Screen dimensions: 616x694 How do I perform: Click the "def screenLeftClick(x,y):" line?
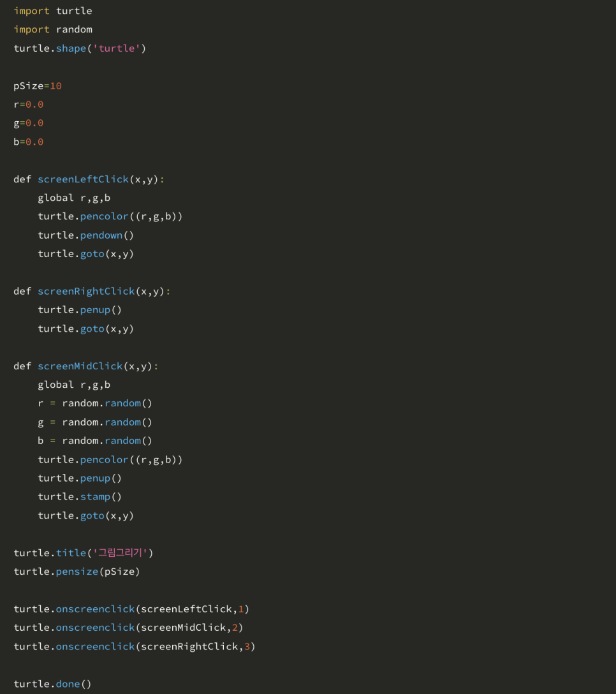coord(89,179)
